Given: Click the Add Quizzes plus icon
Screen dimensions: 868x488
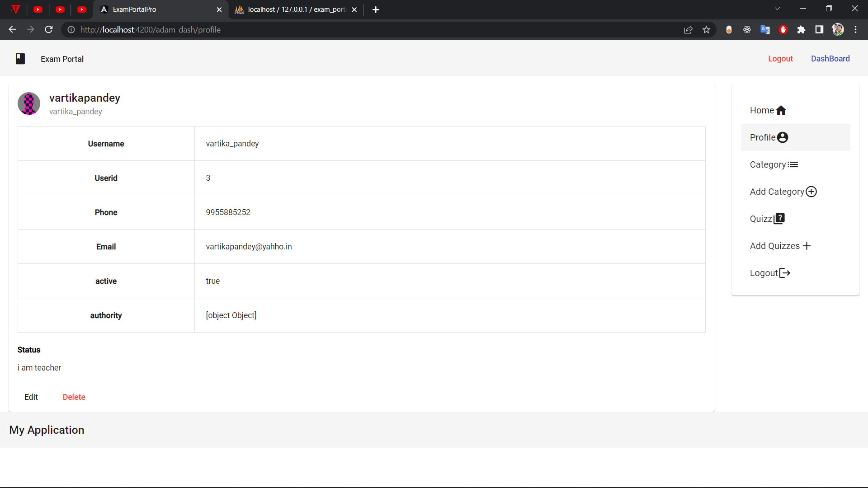Looking at the screenshot, I should click(x=807, y=246).
